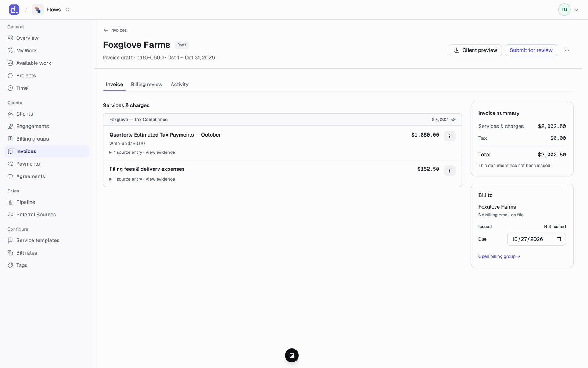Open the Payments page
Screen dimensions: 588x368
[x=47, y=164]
